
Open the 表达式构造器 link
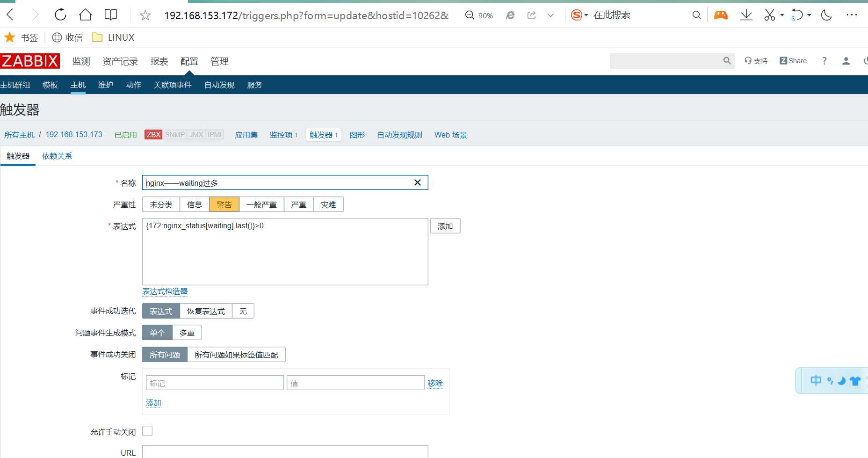click(165, 291)
